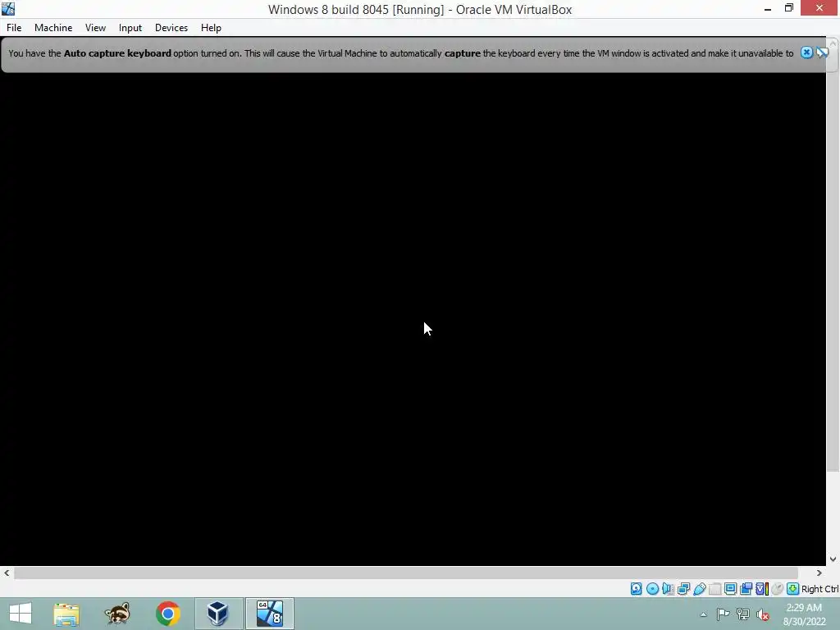840x630 pixels.
Task: Click the CPU virtualization status icon
Action: 762,589
